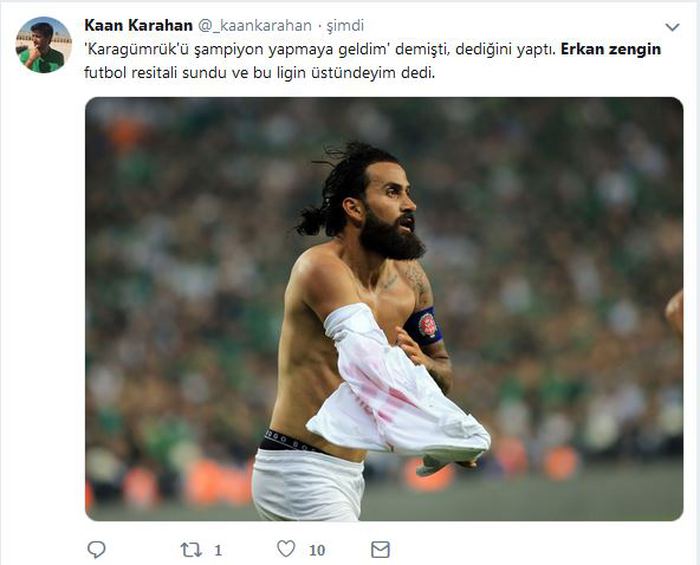This screenshot has height=565, width=700.
Task: Open the tweet options chevron menu
Action: pos(672,27)
